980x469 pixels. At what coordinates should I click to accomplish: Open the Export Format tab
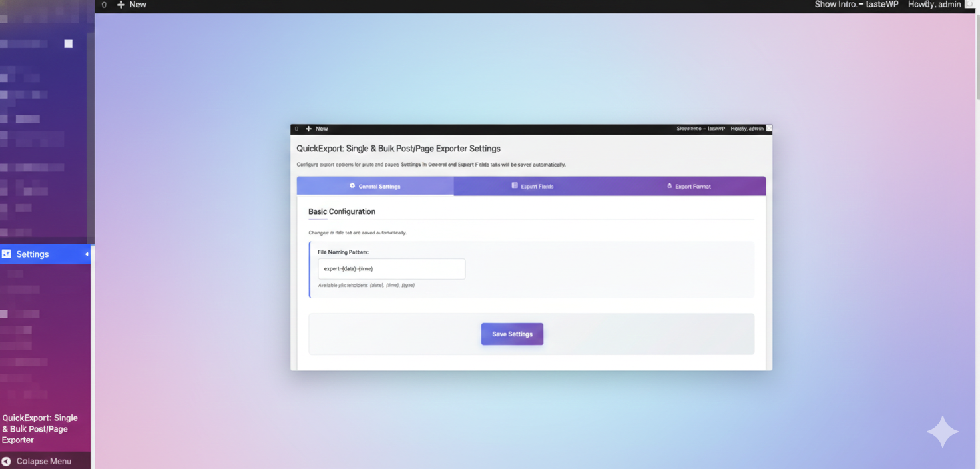pos(688,186)
